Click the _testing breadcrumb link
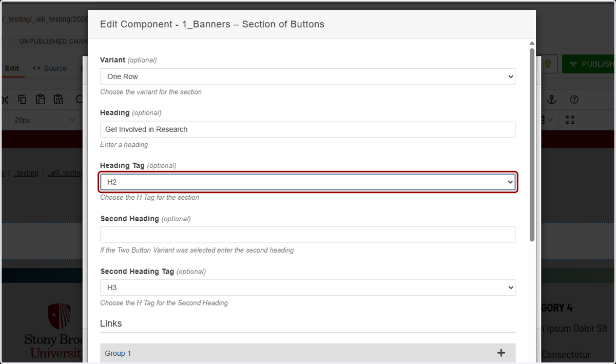Viewport: 616px width, 364px height. [x=26, y=173]
